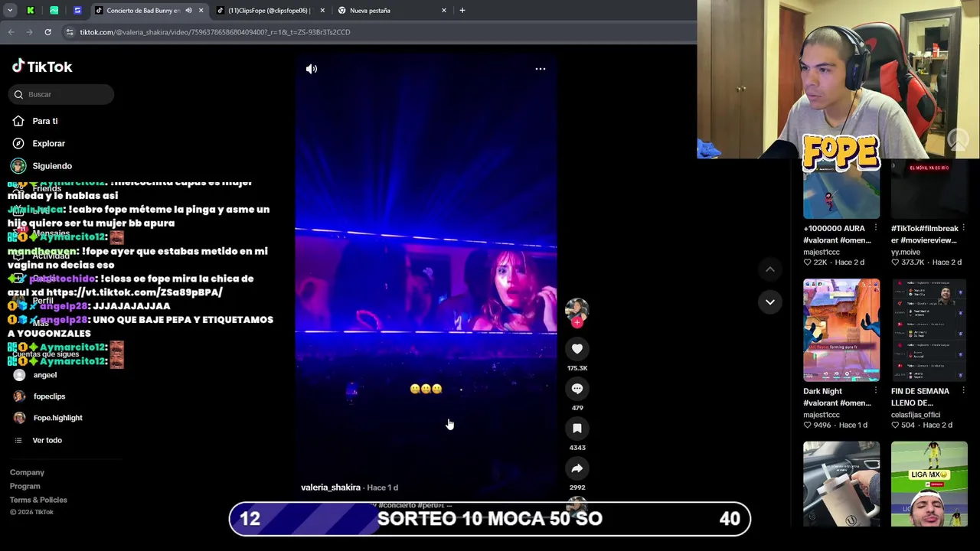Open the +1000000 AURA valorant video thumbnail
This screenshot has height=551, width=980.
click(x=841, y=189)
